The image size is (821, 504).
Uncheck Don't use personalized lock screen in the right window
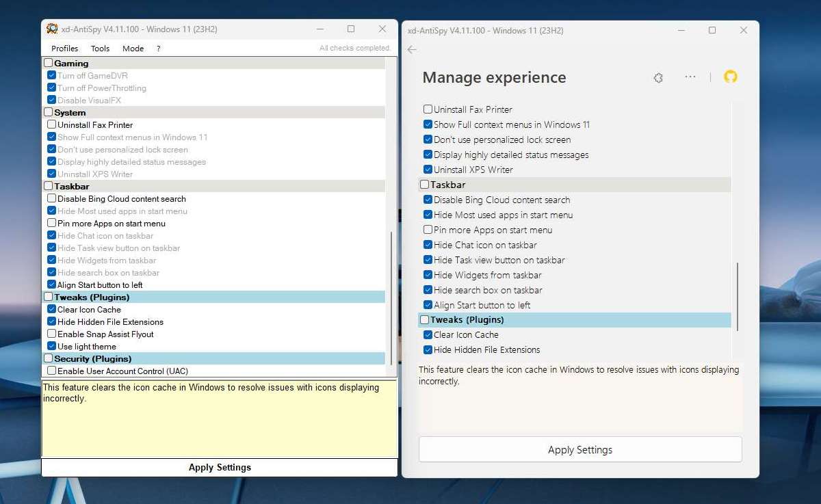point(428,140)
